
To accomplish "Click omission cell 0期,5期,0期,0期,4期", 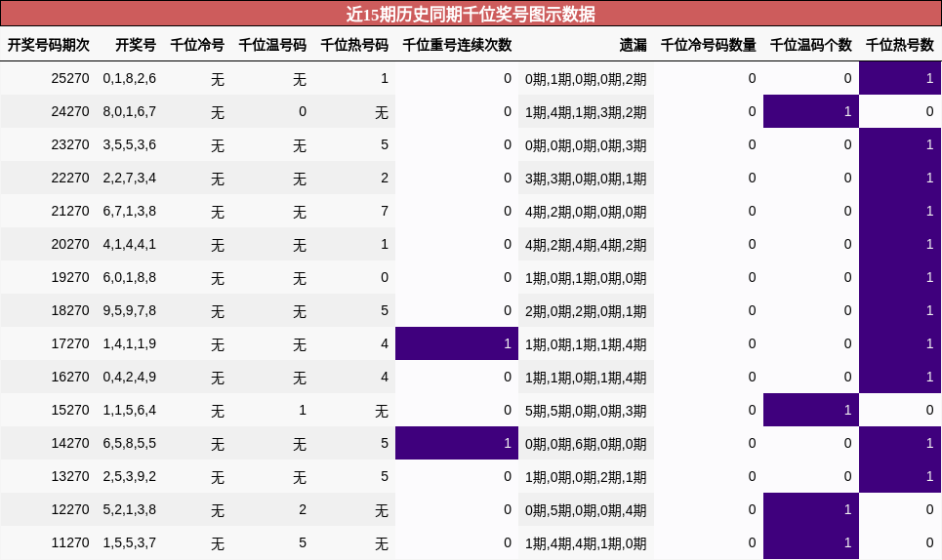I will click(586, 510).
